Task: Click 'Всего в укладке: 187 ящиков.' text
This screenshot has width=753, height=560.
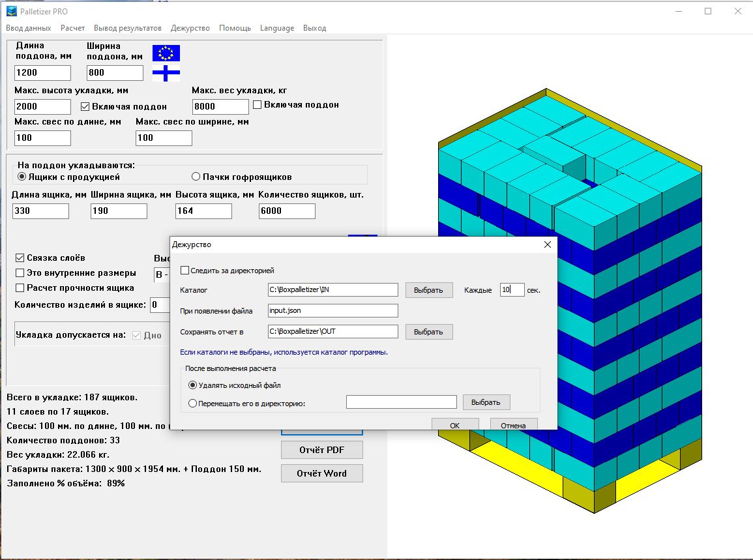Action: point(72,397)
